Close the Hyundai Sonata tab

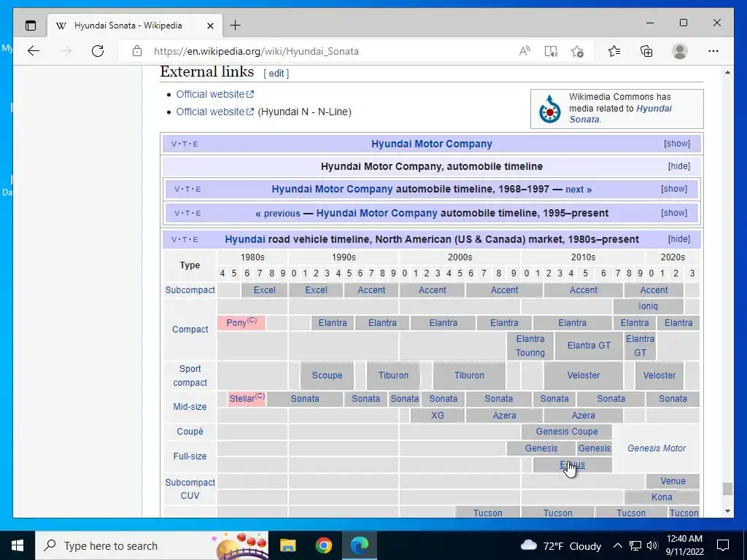click(x=210, y=26)
